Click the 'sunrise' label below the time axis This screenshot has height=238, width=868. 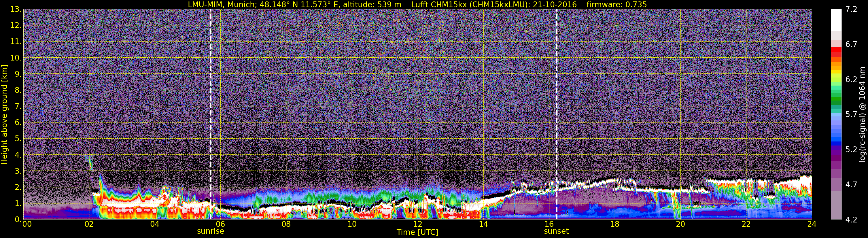(211, 231)
